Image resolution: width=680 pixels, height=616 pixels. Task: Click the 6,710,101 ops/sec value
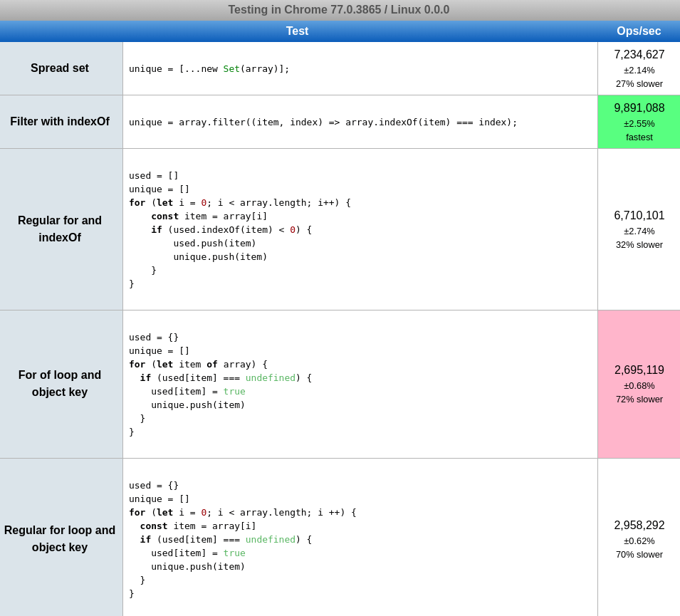click(x=639, y=216)
